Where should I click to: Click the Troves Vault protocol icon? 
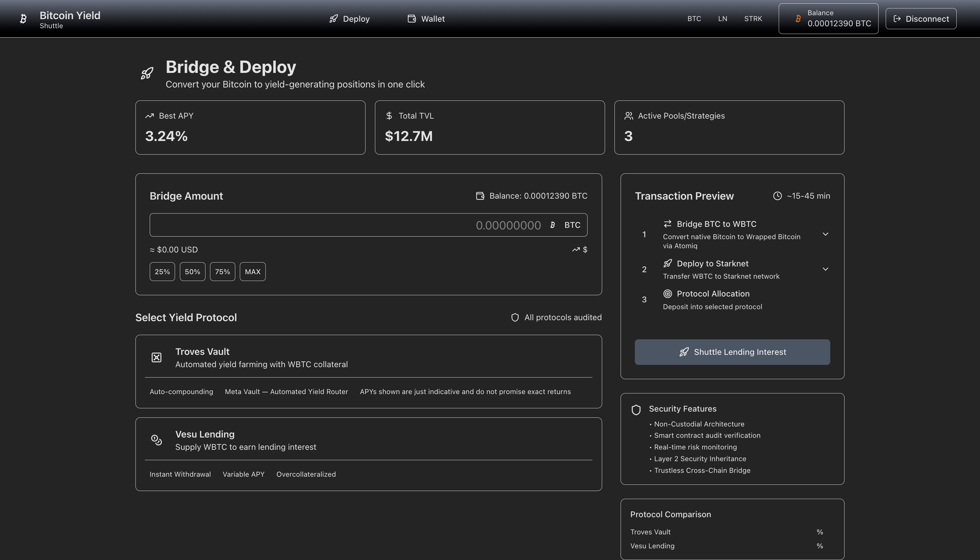point(156,358)
